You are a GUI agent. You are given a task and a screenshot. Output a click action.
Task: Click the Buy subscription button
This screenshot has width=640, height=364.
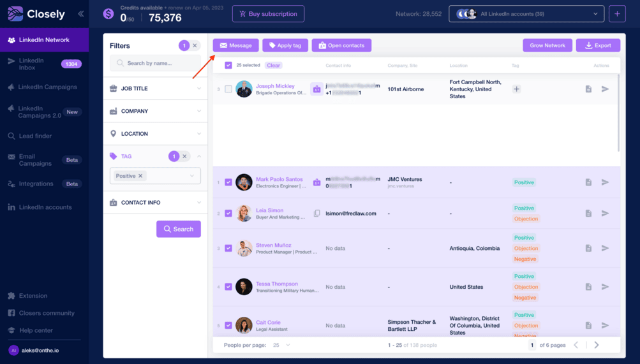tap(268, 13)
